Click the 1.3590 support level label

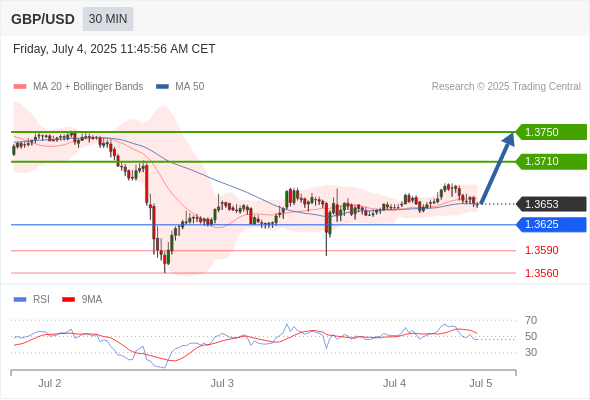tap(542, 250)
